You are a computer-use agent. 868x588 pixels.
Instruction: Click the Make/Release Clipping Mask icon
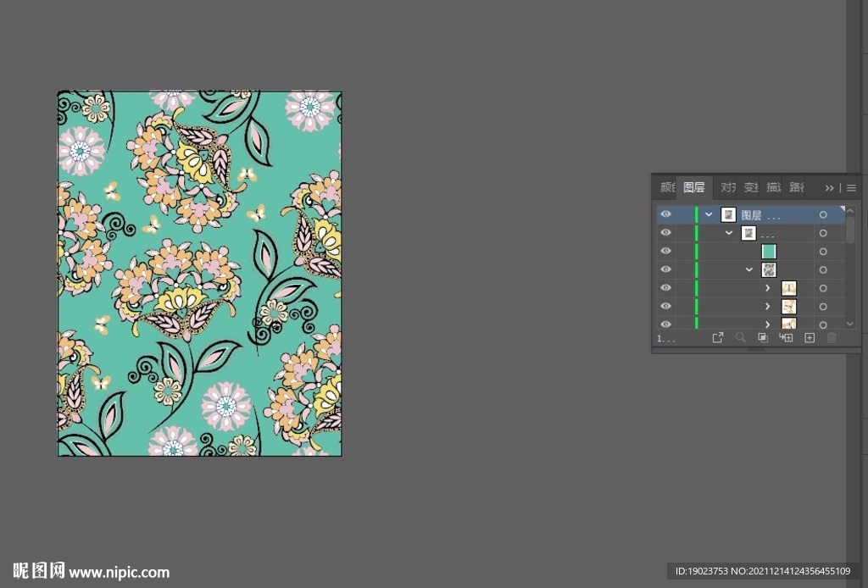point(763,338)
